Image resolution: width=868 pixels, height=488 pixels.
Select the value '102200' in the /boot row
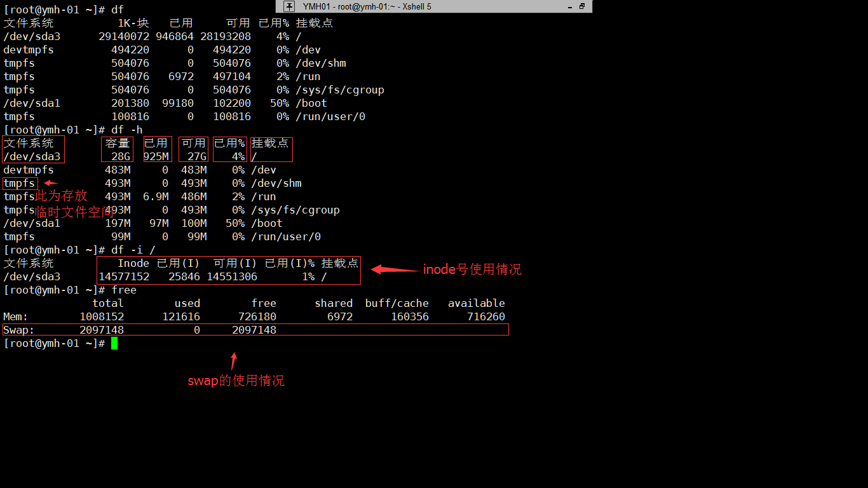[232, 103]
